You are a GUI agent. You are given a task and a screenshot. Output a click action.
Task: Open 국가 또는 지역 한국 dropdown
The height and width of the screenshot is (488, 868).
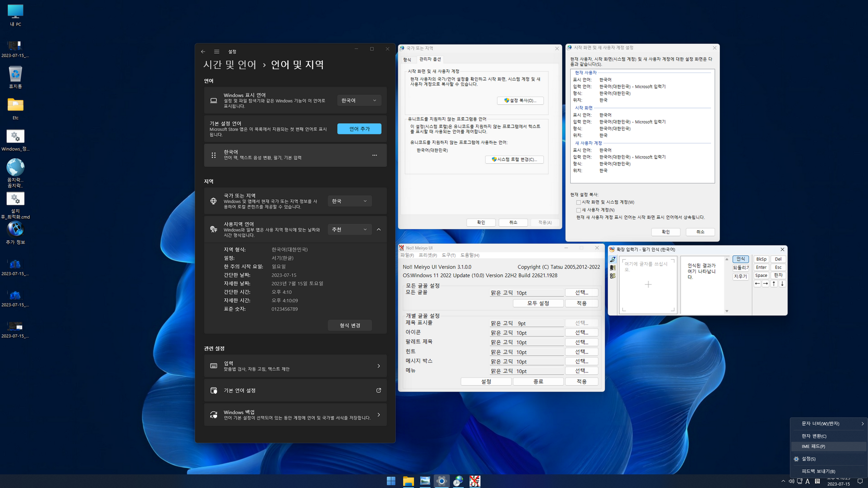pos(349,201)
